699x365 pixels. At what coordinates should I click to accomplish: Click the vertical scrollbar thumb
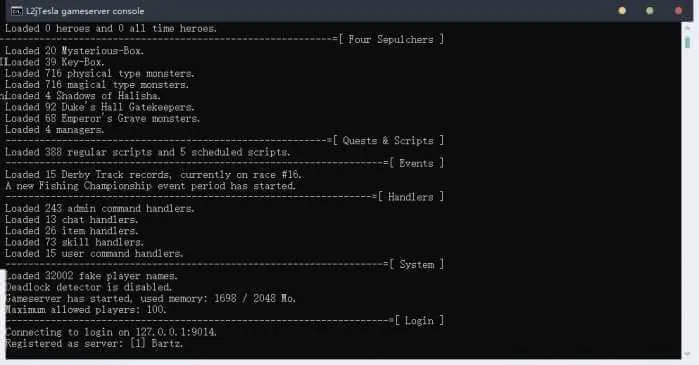pyautogui.click(x=687, y=42)
